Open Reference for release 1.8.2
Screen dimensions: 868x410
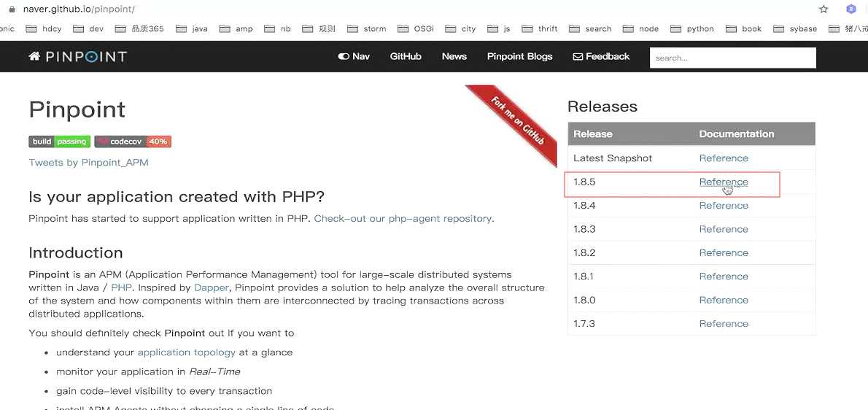pyautogui.click(x=724, y=253)
